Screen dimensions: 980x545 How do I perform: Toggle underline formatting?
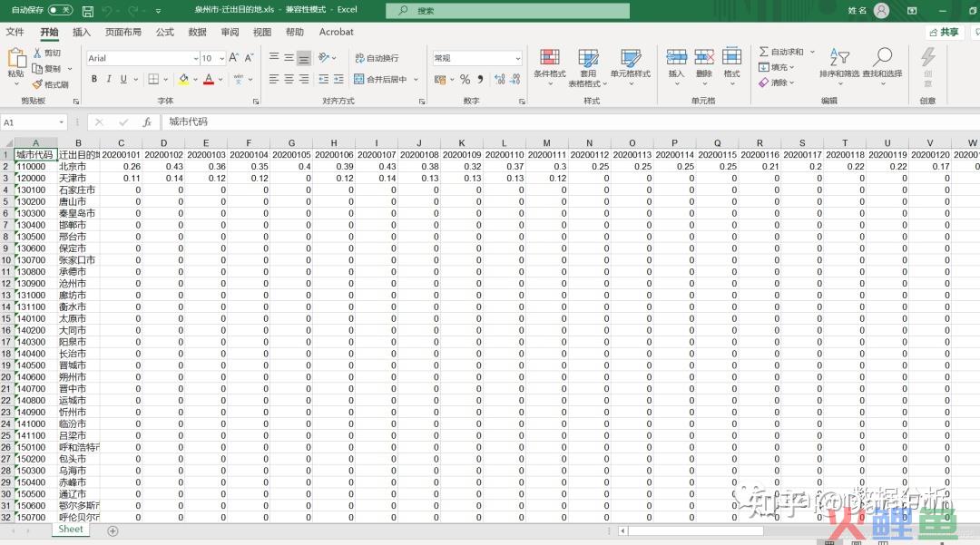point(123,79)
